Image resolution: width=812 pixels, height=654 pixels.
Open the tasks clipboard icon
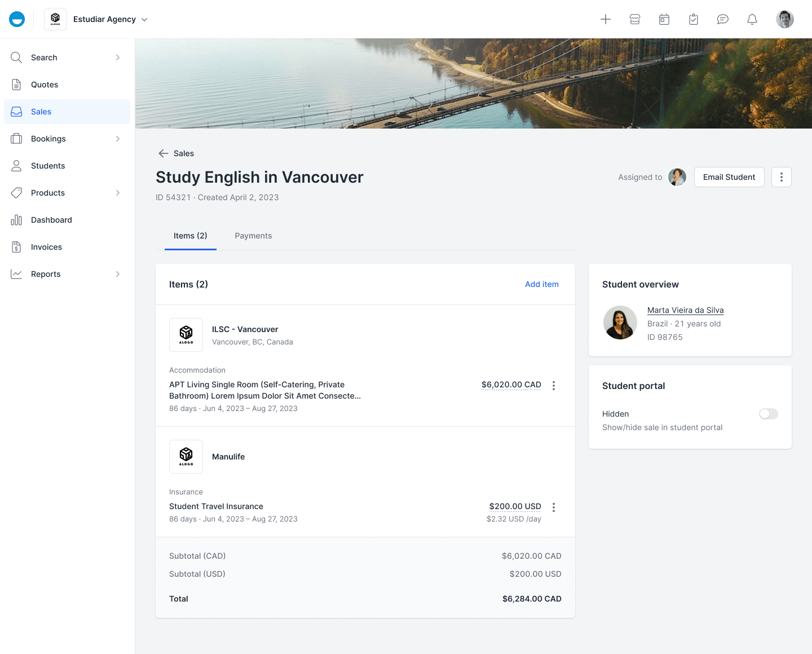(694, 19)
